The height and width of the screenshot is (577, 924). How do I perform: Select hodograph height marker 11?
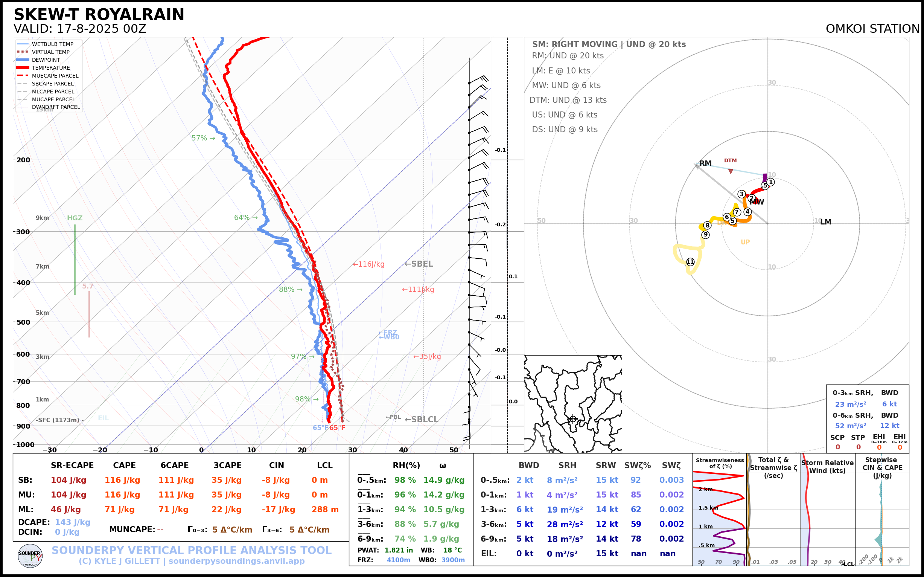[690, 262]
